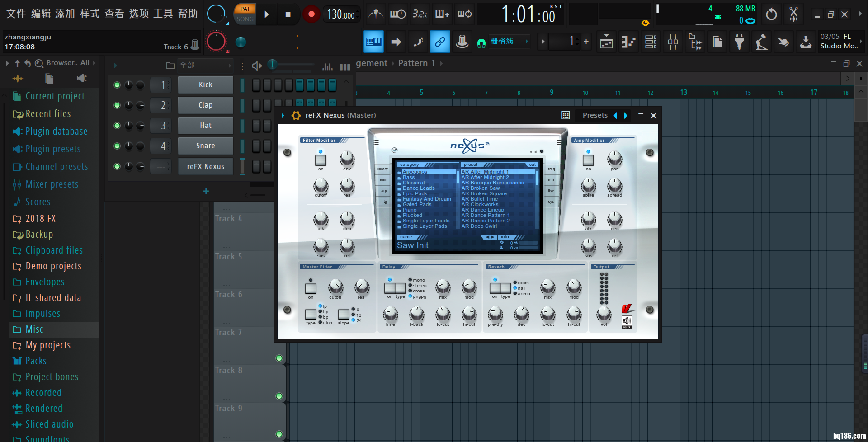Image resolution: width=868 pixels, height=442 pixels.
Task: Open Presets in Nexus title bar
Action: [595, 115]
